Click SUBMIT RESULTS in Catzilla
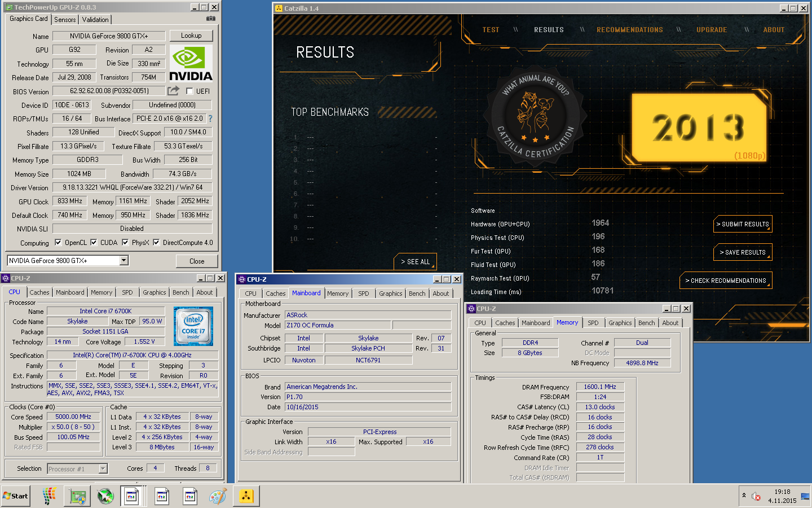 pyautogui.click(x=743, y=224)
